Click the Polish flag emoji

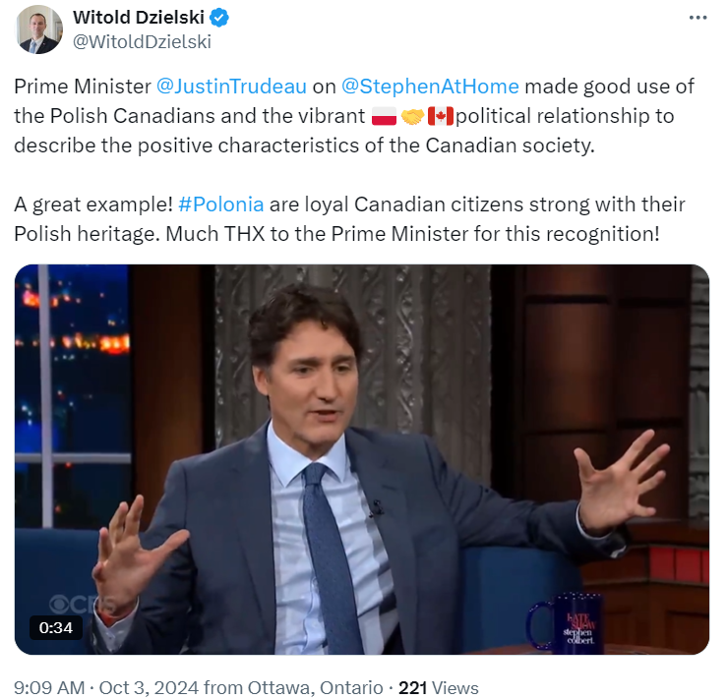coord(384,116)
